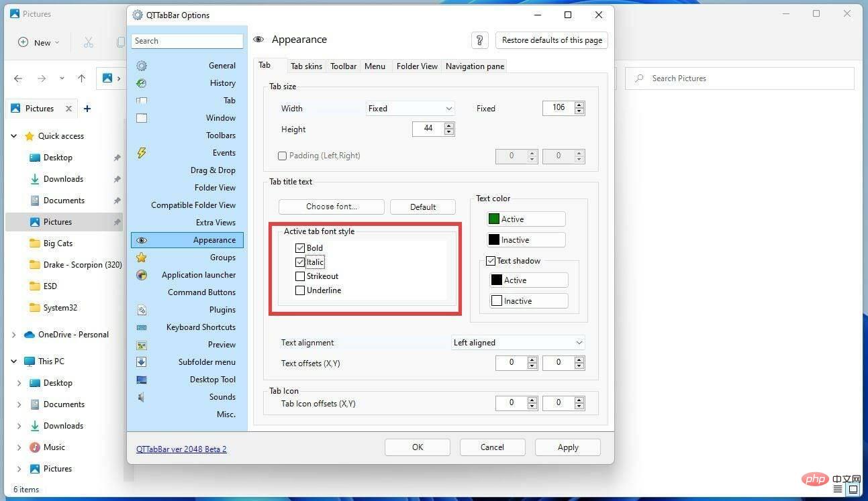
Task: Click the Groups star icon
Action: click(142, 258)
